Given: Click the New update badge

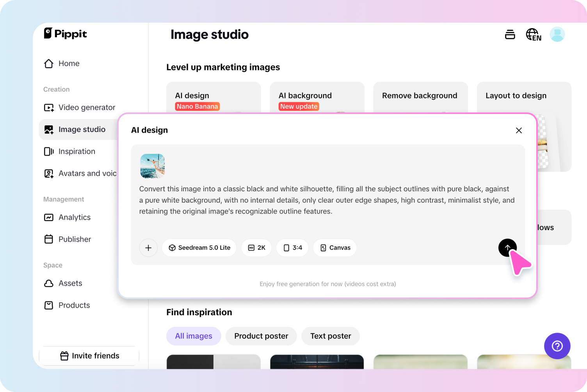Looking at the screenshot, I should tap(299, 107).
